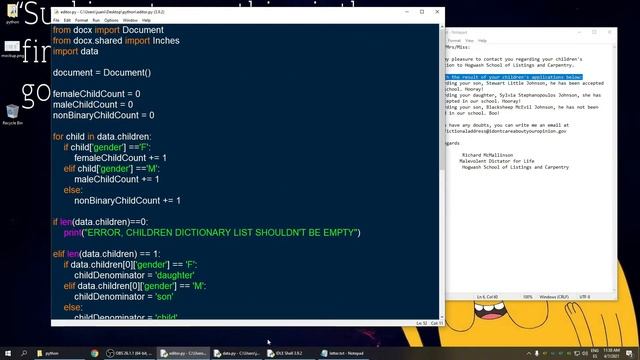Click 'nonBinaryChildCount = 0' line
This screenshot has width=640, height=360.
[x=103, y=115]
